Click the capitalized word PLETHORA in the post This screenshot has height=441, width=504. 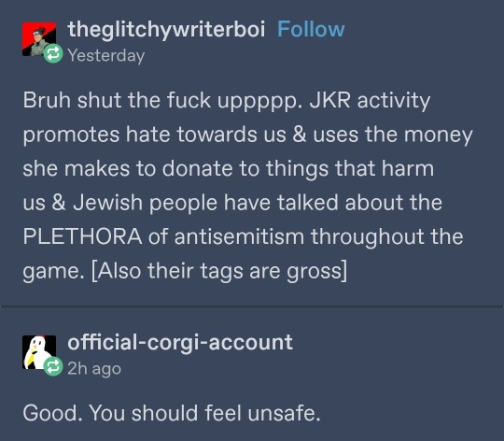(x=82, y=236)
